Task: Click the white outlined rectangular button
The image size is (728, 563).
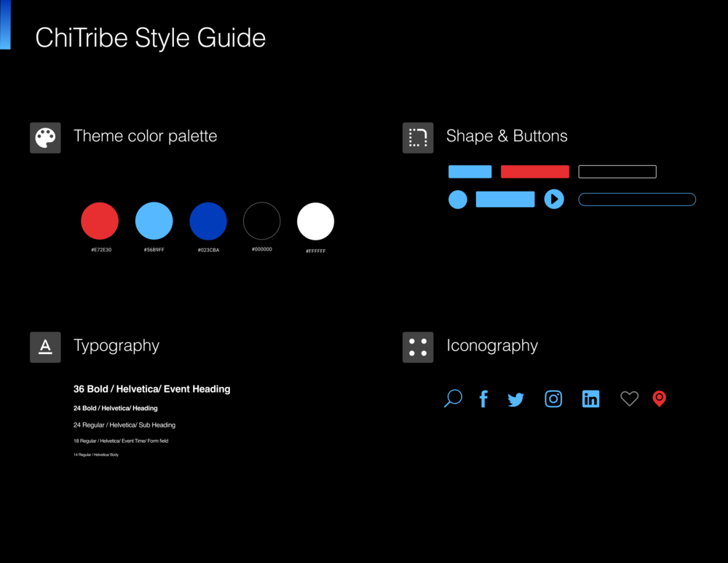Action: (x=617, y=172)
